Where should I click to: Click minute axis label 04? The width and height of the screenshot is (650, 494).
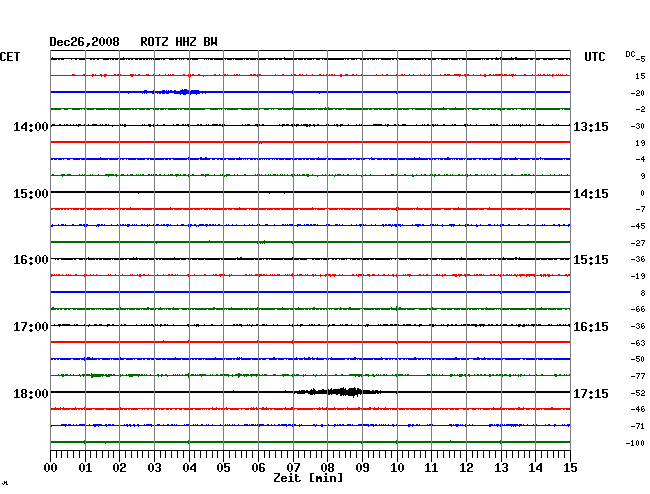[189, 468]
